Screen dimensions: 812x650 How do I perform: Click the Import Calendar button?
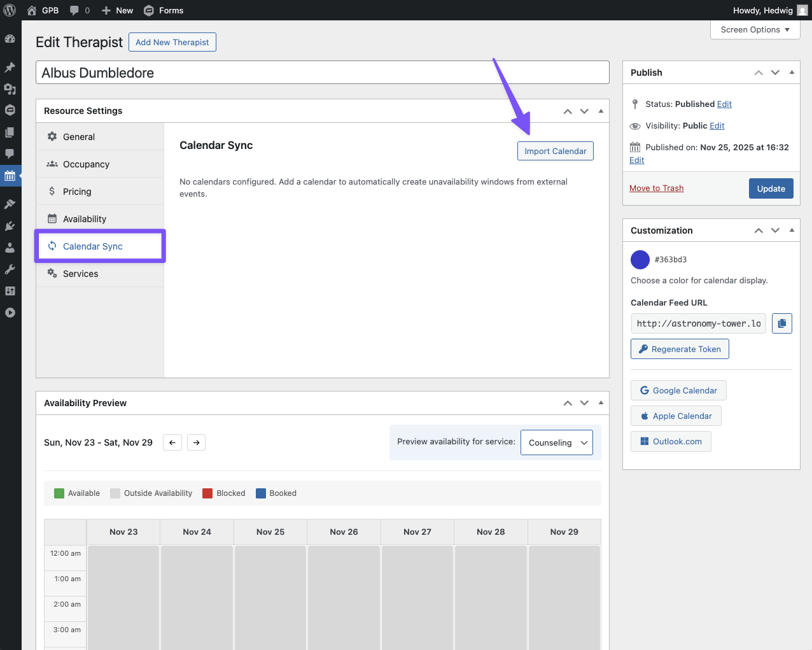(x=555, y=151)
